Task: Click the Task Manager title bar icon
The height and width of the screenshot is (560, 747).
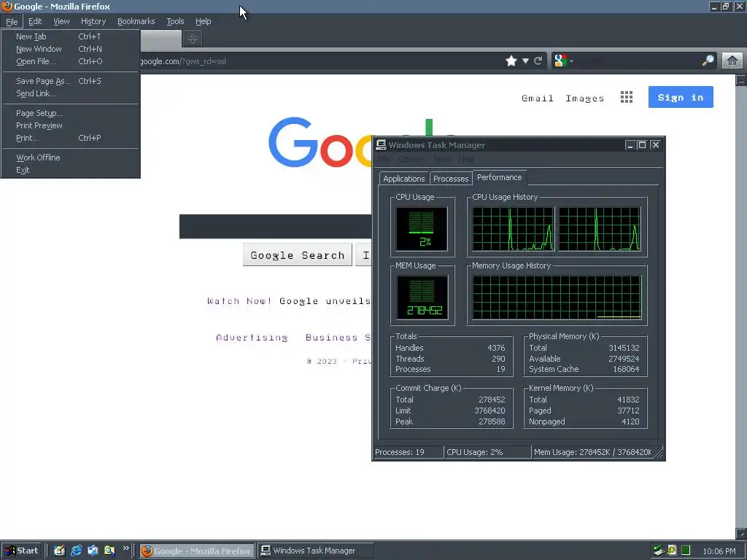Action: pos(381,145)
